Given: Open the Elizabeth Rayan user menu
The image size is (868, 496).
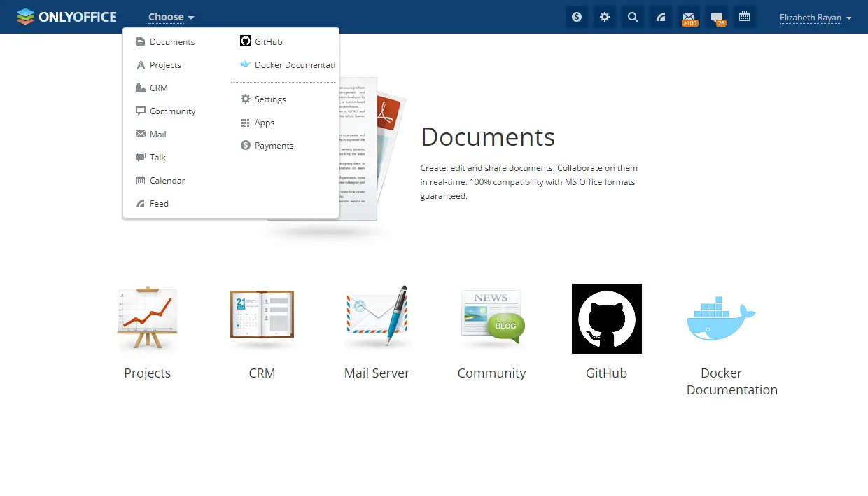Looking at the screenshot, I should (815, 18).
